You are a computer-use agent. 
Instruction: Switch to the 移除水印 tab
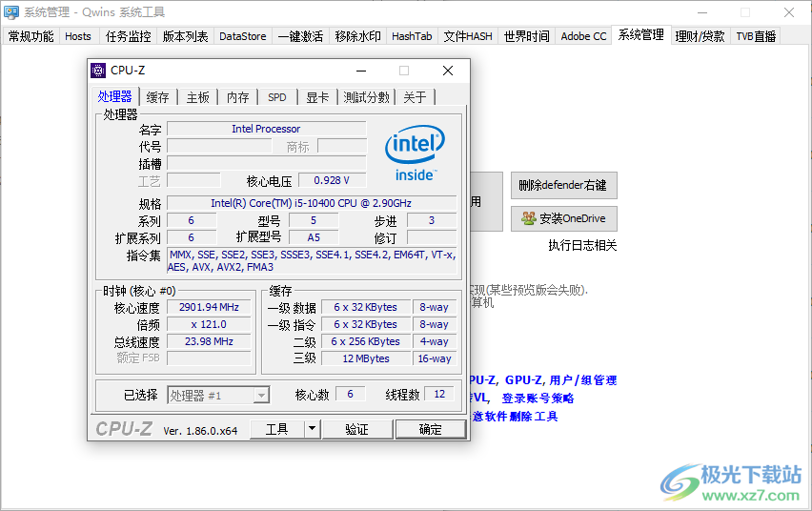click(357, 36)
